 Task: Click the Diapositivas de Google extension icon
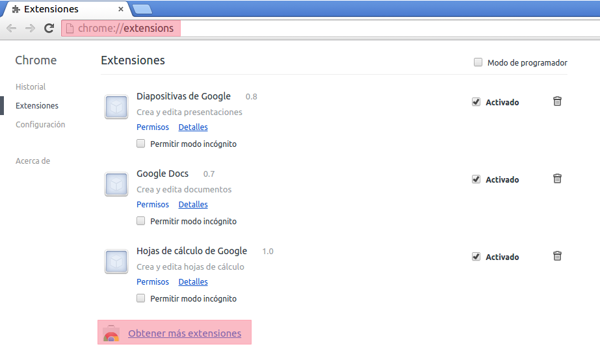click(116, 107)
